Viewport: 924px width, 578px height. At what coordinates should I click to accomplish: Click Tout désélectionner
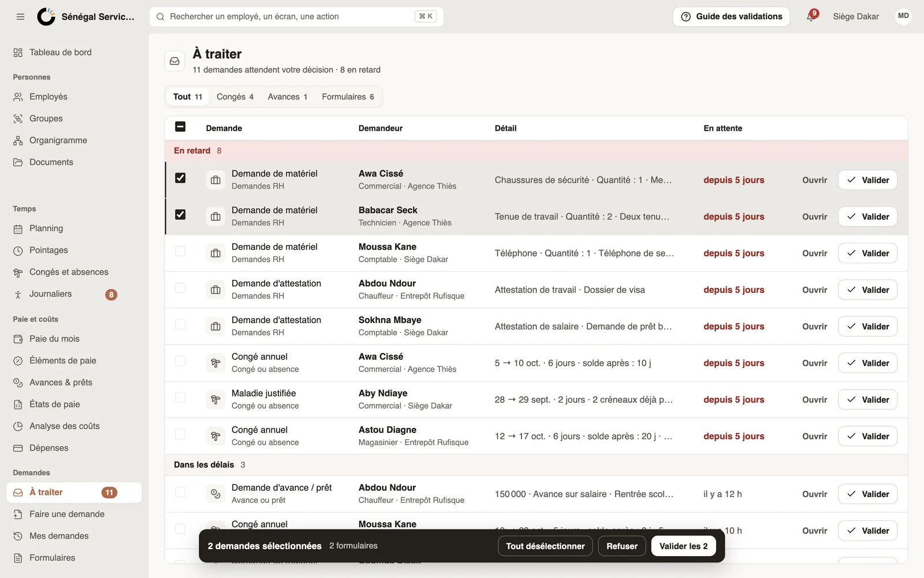pos(545,546)
